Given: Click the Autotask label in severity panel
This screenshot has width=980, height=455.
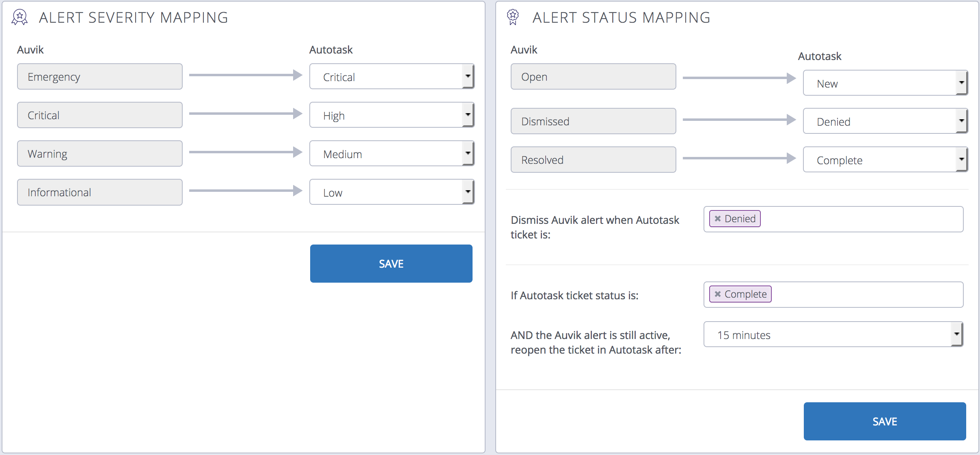Looking at the screenshot, I should 331,49.
